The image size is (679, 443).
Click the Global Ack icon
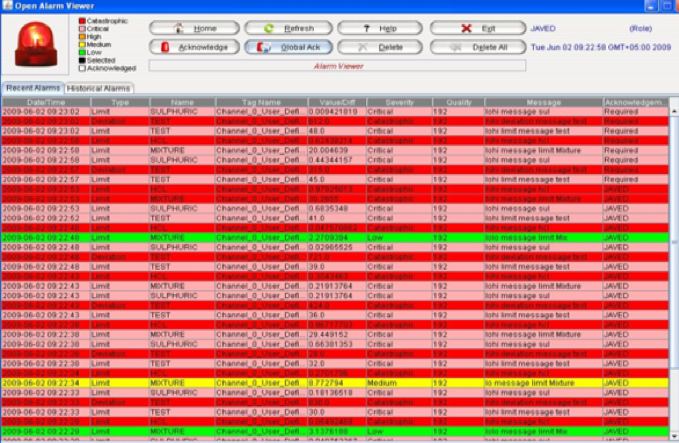pos(264,47)
